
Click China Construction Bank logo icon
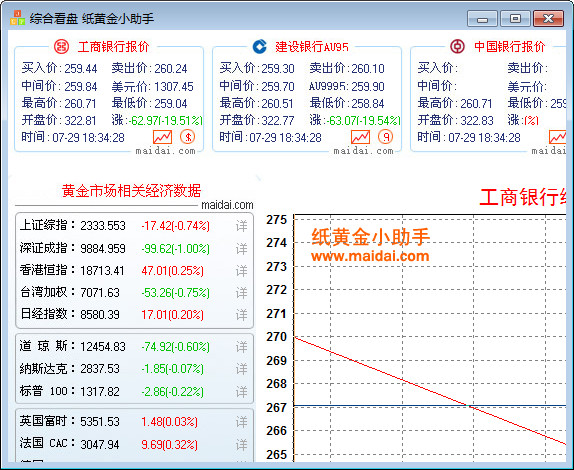click(260, 46)
